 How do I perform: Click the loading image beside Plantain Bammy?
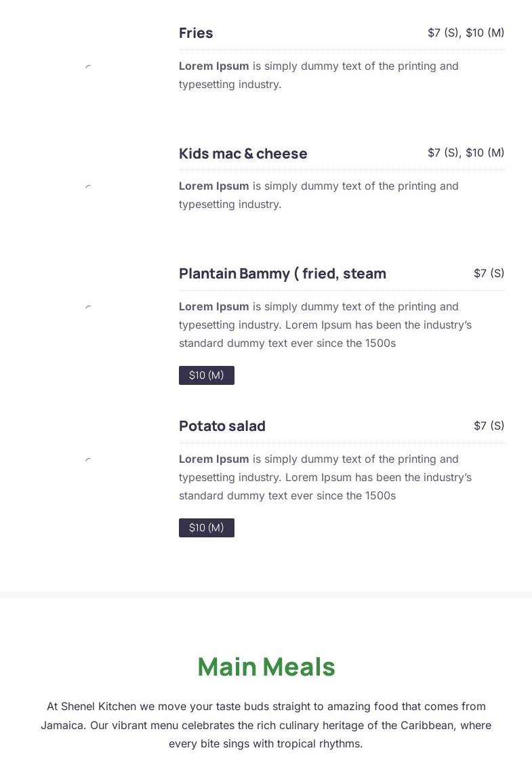(88, 307)
